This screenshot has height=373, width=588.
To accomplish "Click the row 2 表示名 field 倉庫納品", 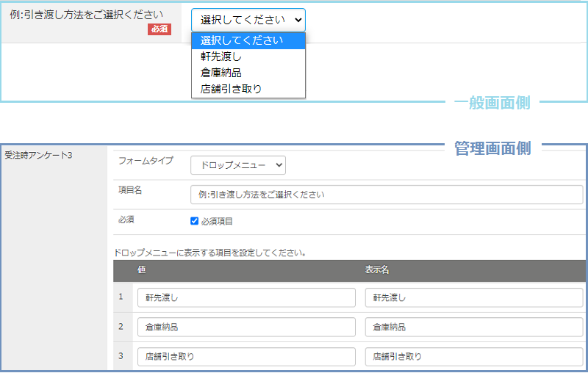I will coord(474,327).
